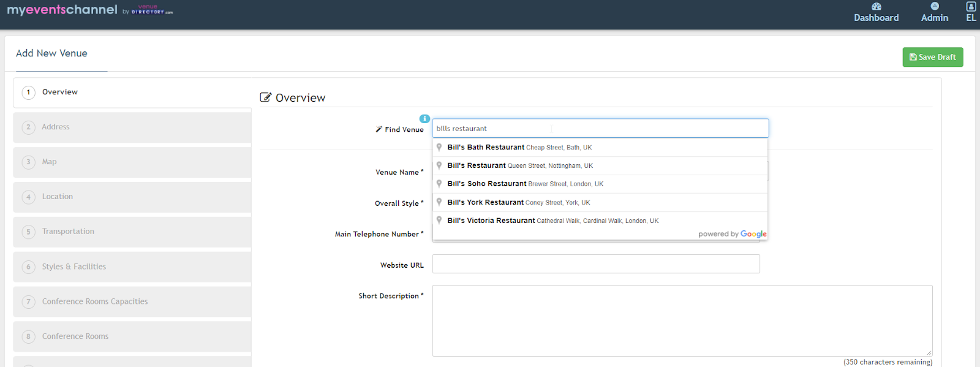
Task: Click the step 6 circle for Styles & Facilities
Action: point(28,267)
